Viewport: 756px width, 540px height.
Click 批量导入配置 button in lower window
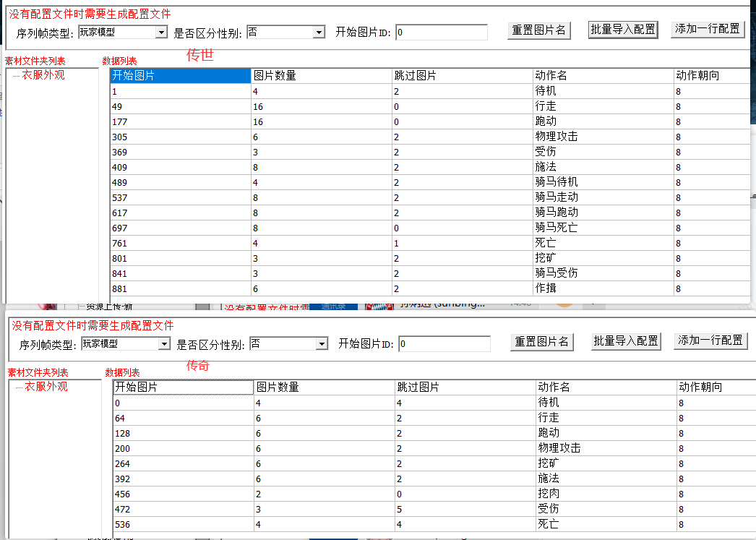coord(626,341)
